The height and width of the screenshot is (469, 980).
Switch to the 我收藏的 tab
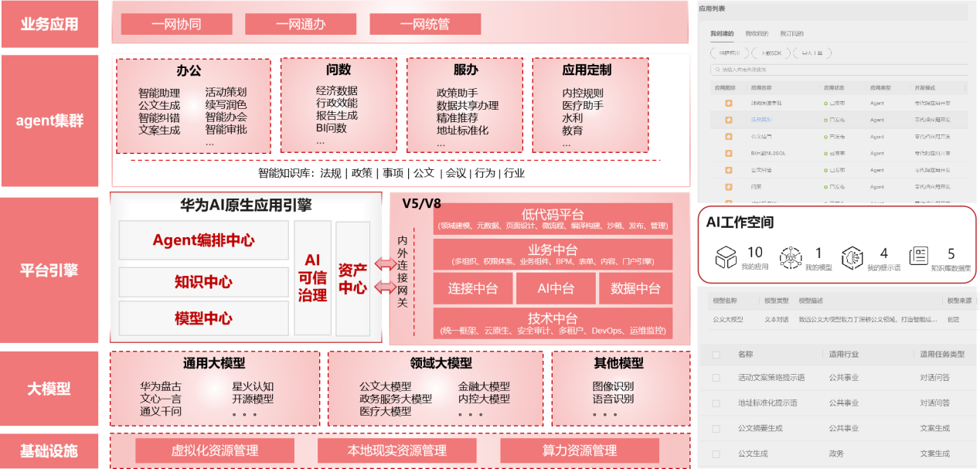[757, 34]
